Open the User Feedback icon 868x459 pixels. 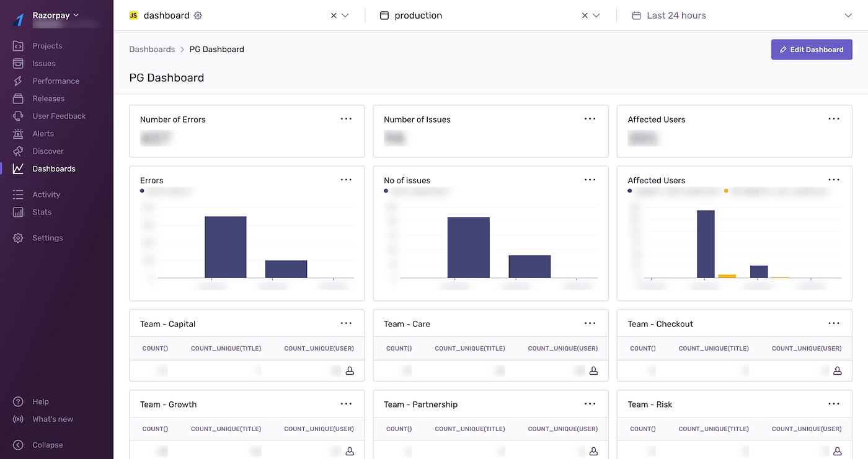pyautogui.click(x=18, y=116)
